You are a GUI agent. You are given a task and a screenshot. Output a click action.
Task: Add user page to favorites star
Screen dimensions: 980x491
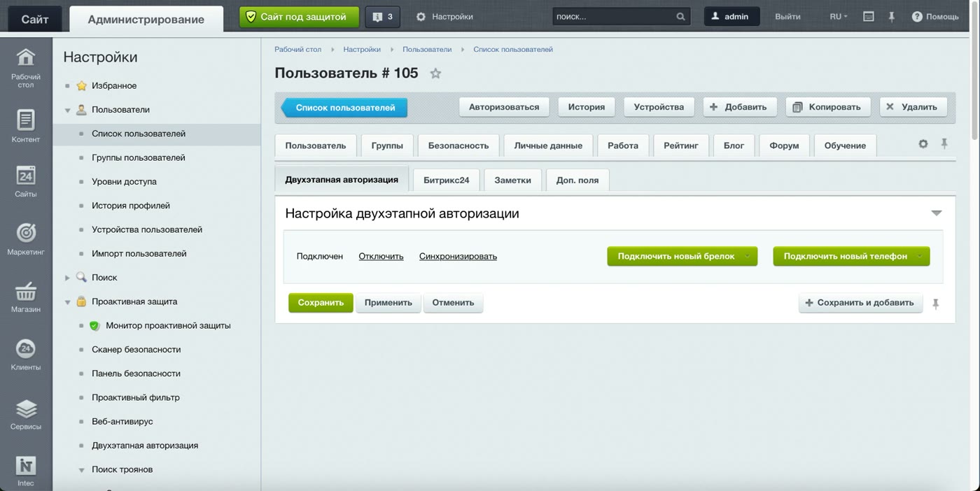point(435,73)
